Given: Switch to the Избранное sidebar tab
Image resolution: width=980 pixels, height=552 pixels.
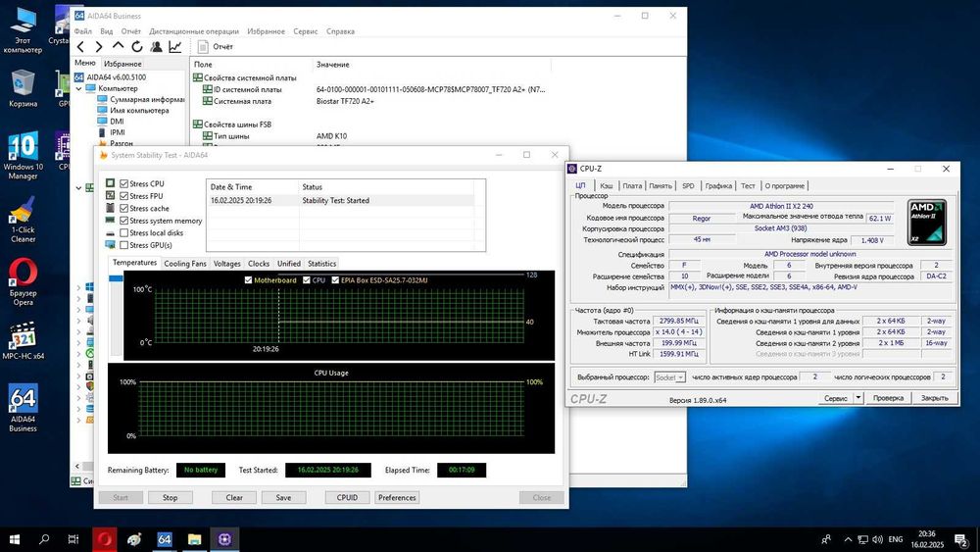Looking at the screenshot, I should pyautogui.click(x=122, y=64).
